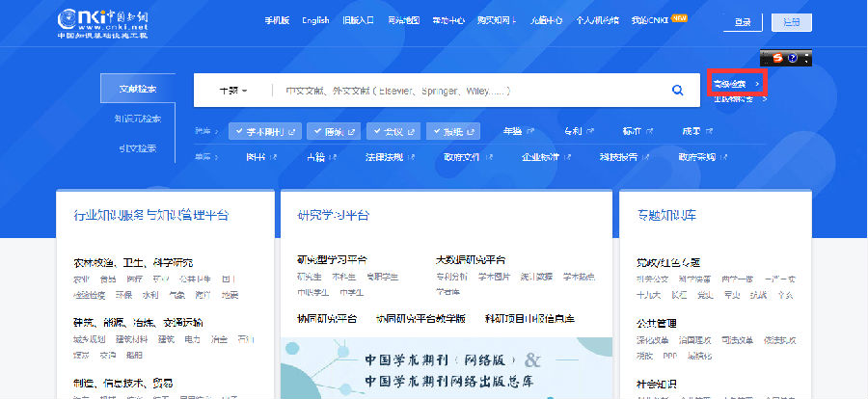Open the 出版物检索 link

coord(740,99)
